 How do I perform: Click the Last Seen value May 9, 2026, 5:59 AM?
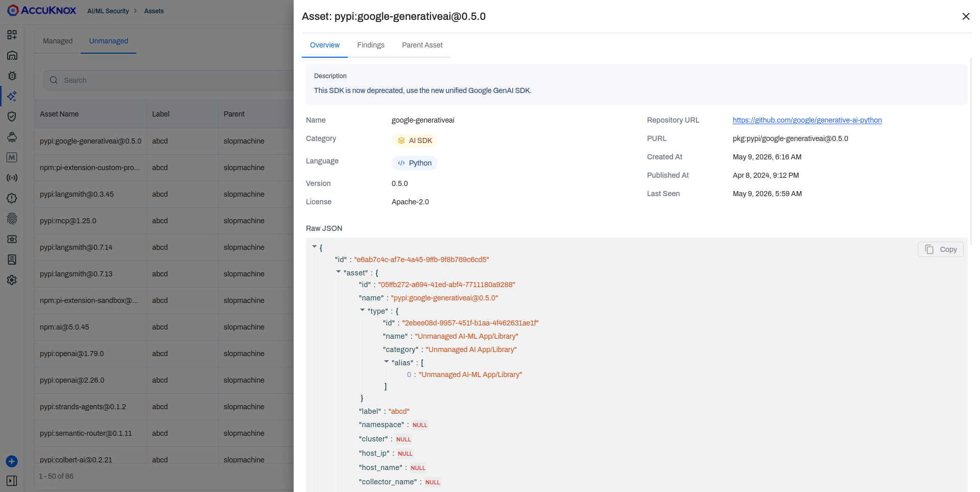pyautogui.click(x=767, y=194)
